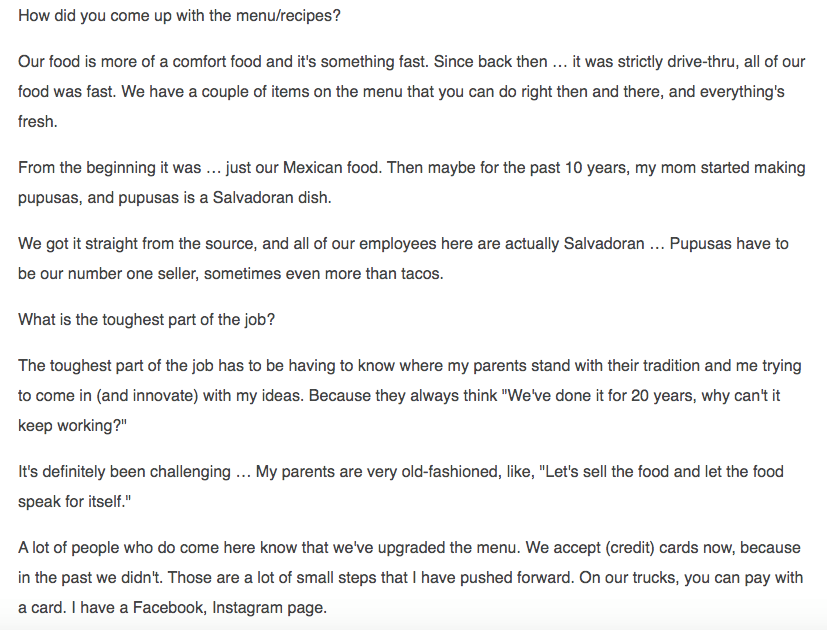827x630 pixels.
Task: Click the word "Facebook," in the last line
Action: 170,608
